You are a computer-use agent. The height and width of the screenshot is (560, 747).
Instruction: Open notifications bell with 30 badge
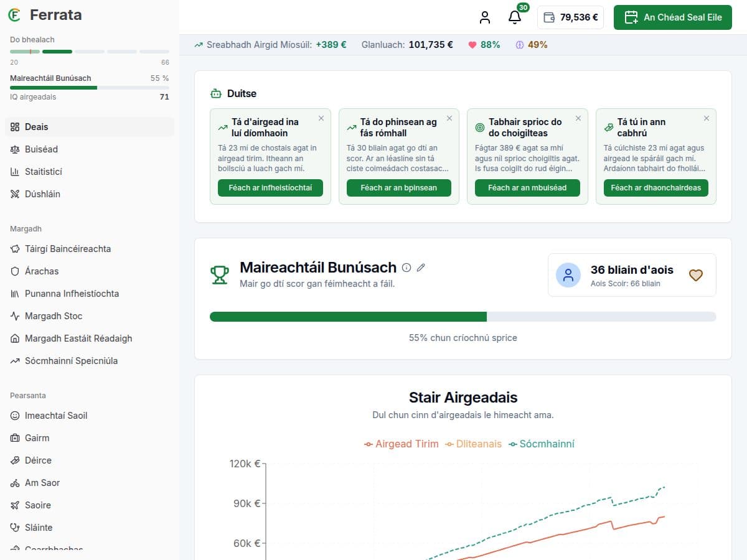pos(515,17)
